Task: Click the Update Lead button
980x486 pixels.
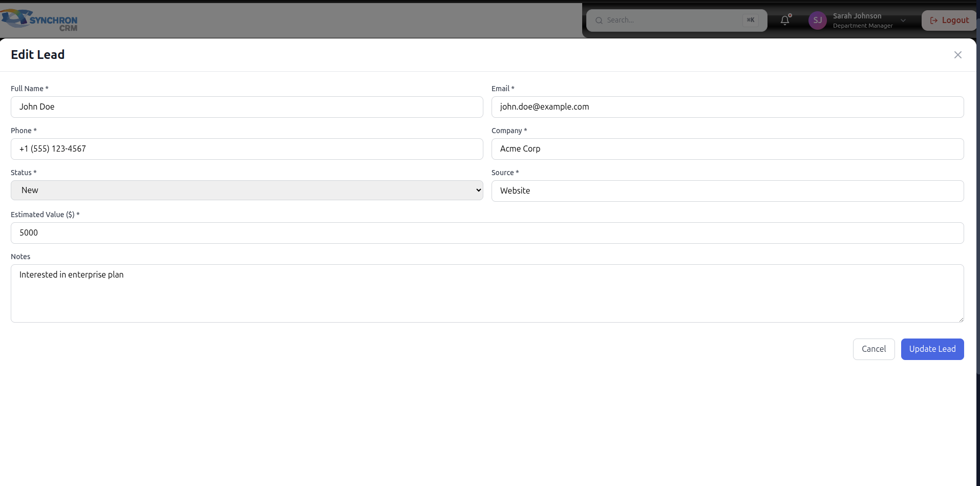Action: click(932, 349)
